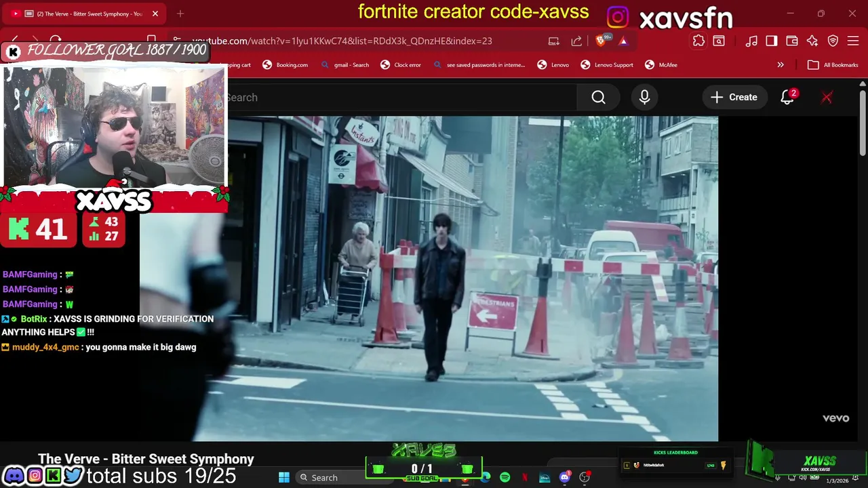868x488 pixels.
Task: Open Netflix from the taskbar
Action: click(525, 477)
